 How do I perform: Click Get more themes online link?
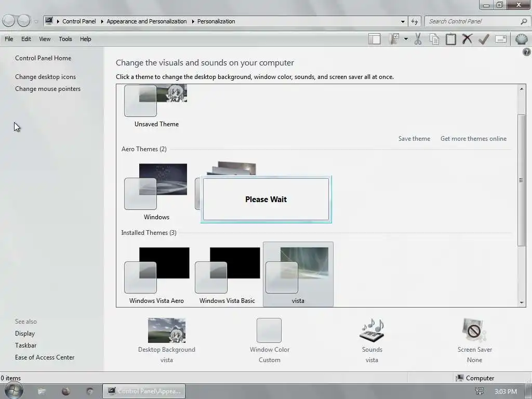pyautogui.click(x=473, y=138)
